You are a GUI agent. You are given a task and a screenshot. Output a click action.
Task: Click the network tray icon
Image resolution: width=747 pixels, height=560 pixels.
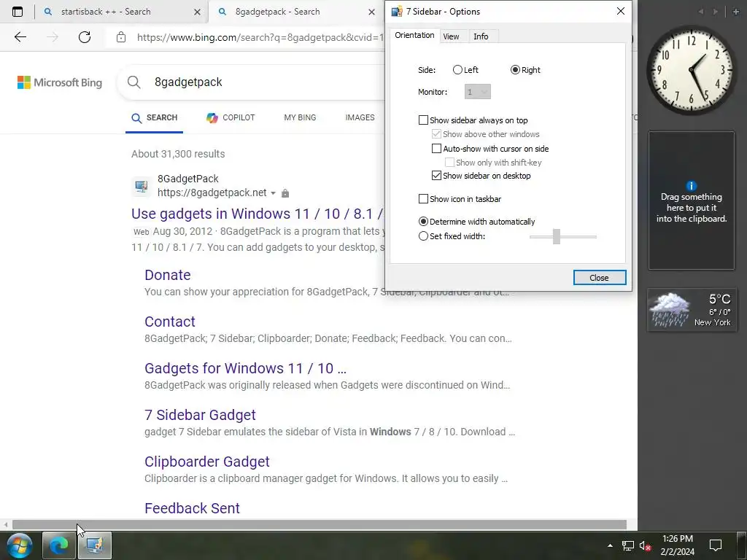pos(628,545)
